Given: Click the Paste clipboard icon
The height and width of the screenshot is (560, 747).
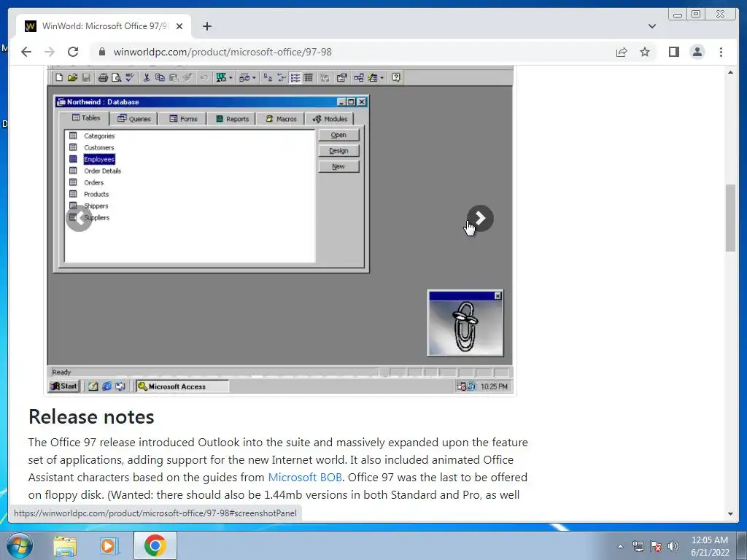Looking at the screenshot, I should [x=174, y=77].
